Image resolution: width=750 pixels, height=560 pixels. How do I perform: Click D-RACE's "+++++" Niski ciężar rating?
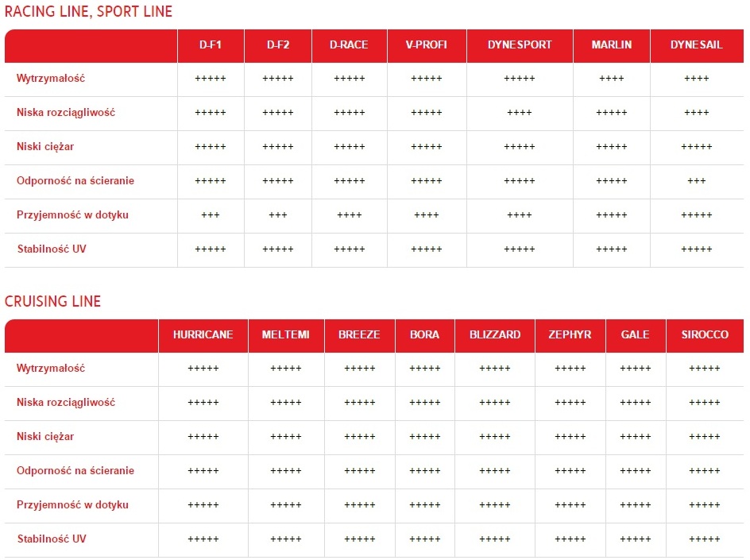coord(350,147)
